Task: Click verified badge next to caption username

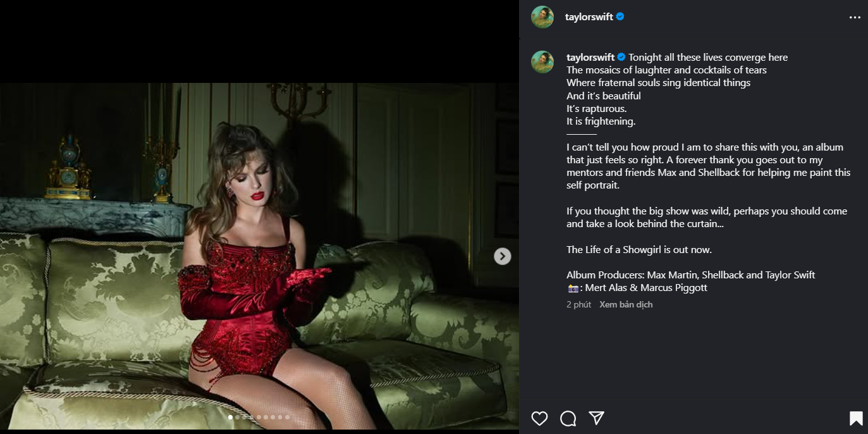Action: (x=621, y=58)
